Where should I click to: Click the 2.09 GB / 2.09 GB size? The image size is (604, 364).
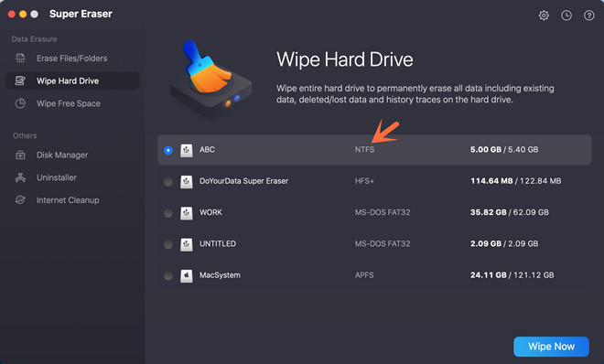[x=504, y=243]
